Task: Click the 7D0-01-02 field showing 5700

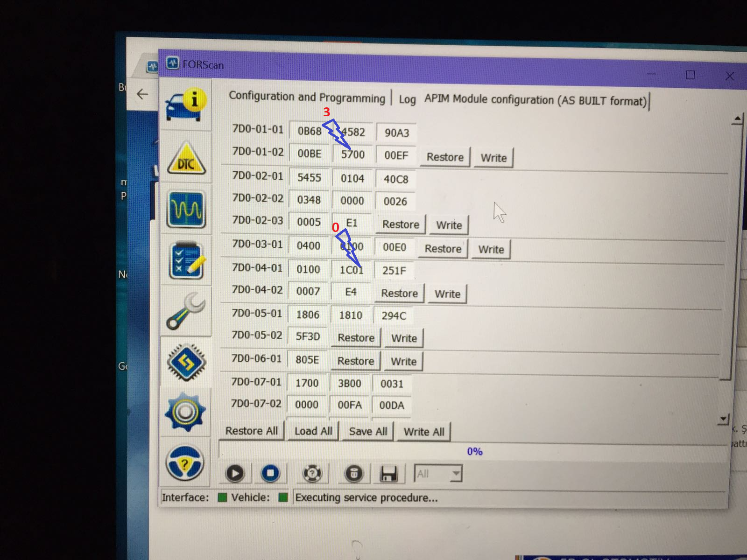Action: click(x=352, y=154)
